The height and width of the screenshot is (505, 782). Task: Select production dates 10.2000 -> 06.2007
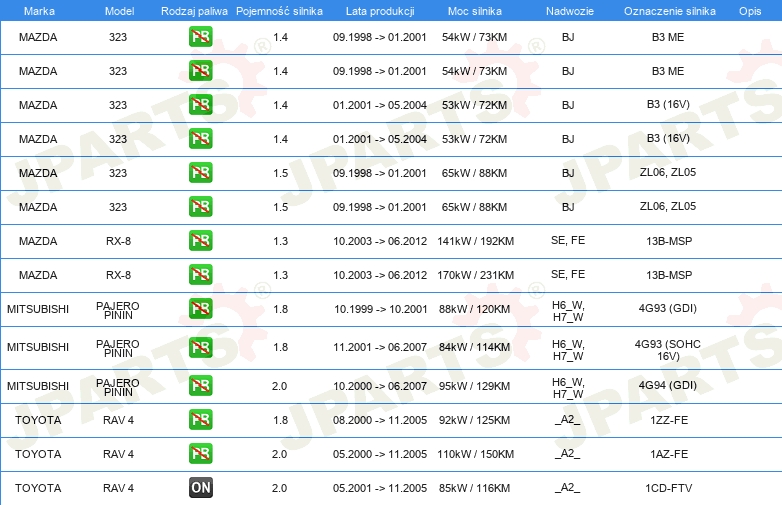(380, 386)
